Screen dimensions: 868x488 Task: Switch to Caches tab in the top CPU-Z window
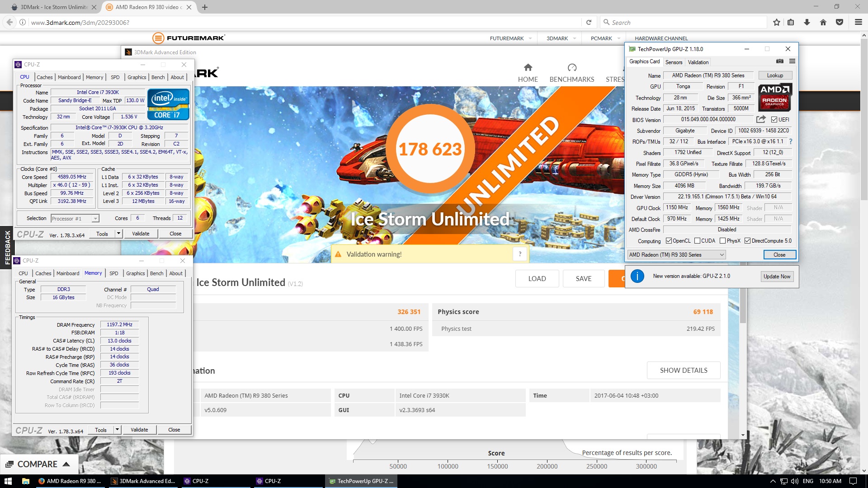[x=45, y=77]
